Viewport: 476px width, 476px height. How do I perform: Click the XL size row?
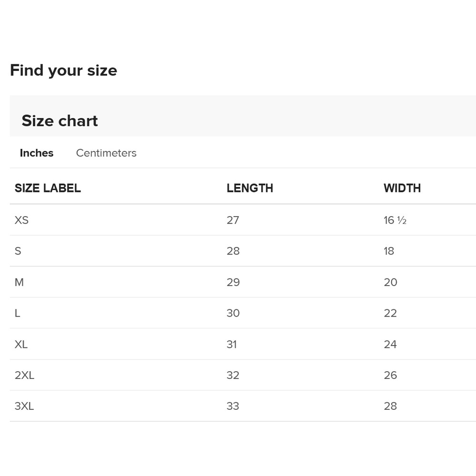[x=21, y=344]
